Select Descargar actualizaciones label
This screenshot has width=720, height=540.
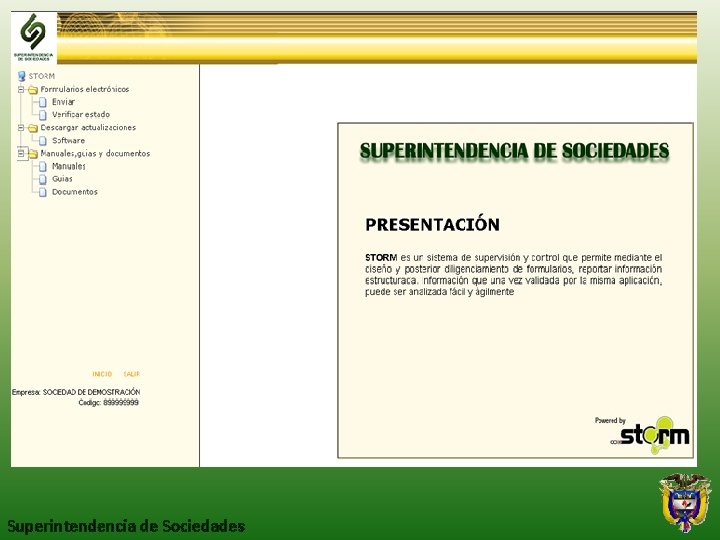[88, 128]
